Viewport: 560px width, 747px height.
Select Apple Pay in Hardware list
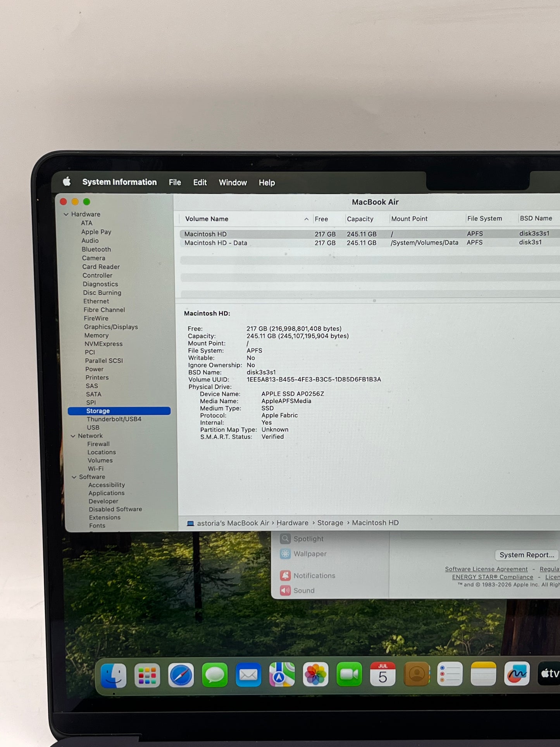coord(96,232)
